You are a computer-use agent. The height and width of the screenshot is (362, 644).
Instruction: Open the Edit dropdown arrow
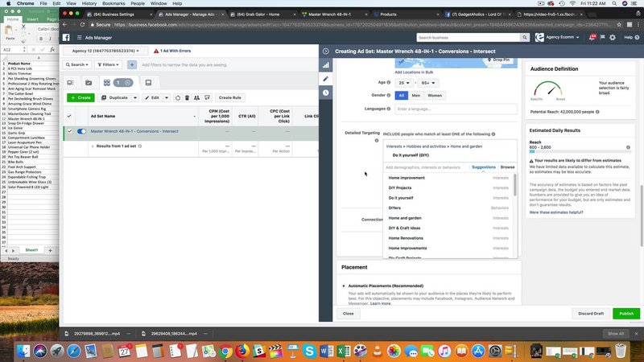167,97
